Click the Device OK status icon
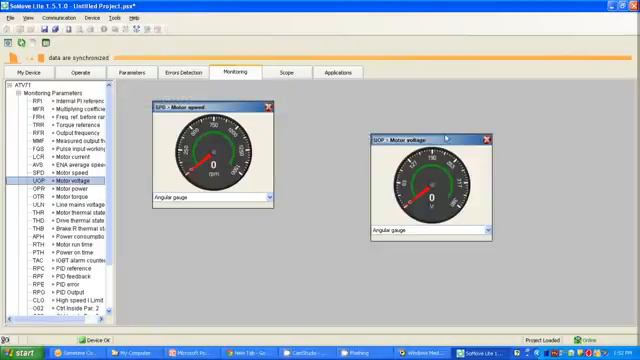Viewport: 640px width, 360px height. point(82,340)
